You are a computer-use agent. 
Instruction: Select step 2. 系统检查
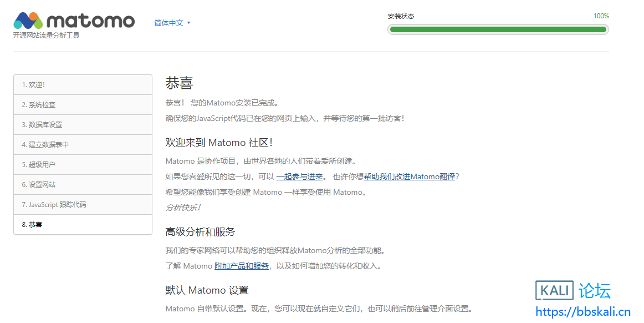[x=83, y=105]
